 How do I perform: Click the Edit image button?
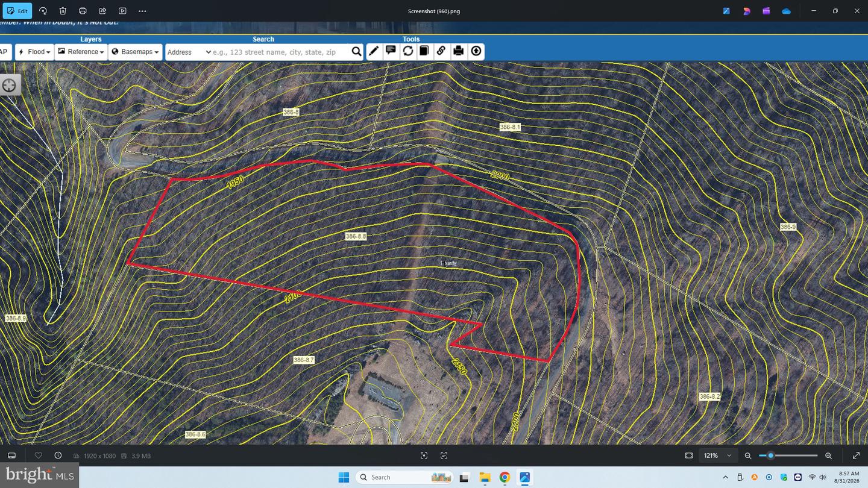[x=17, y=11]
